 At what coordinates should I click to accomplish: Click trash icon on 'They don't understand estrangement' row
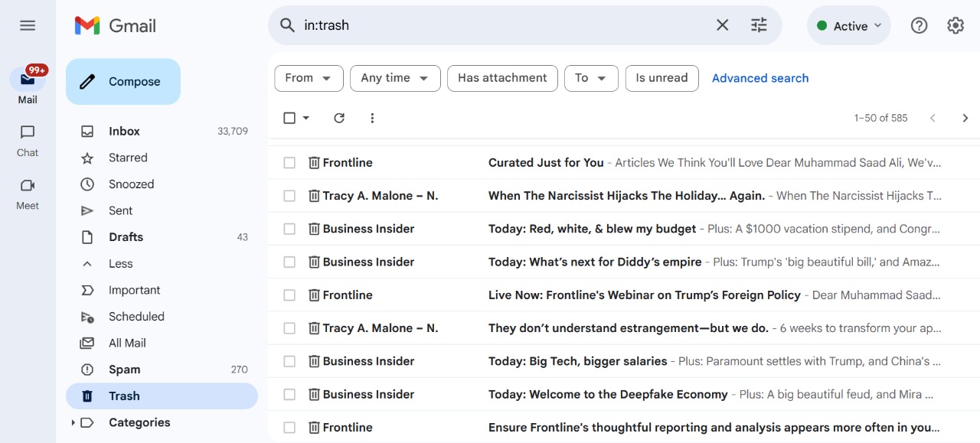point(314,327)
